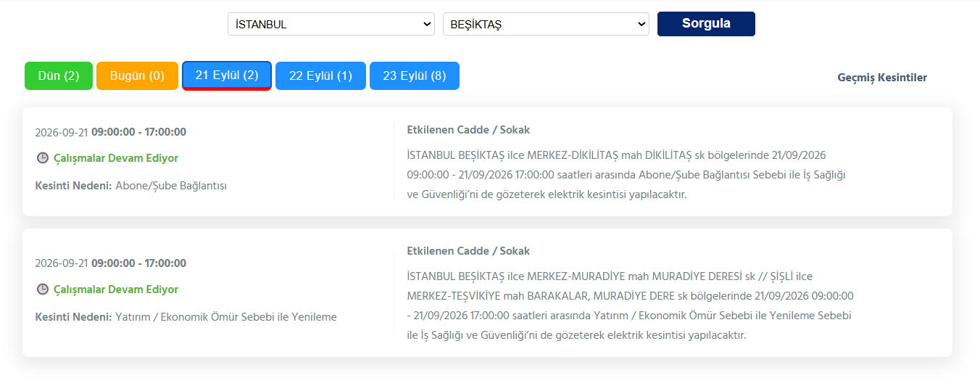Select the Bugün (0) tab
Viewport: 980px width, 386px height.
137,75
